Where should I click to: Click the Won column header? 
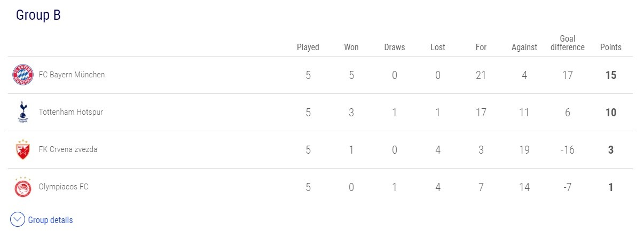click(351, 47)
